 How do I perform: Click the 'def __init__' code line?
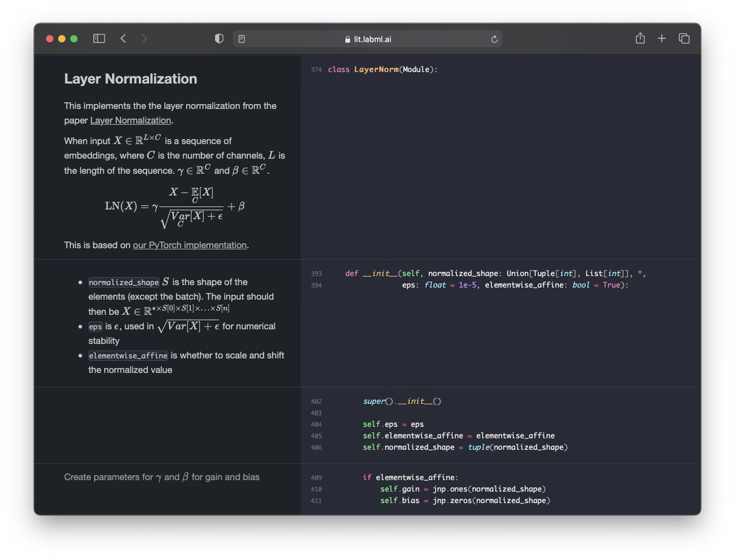click(496, 274)
